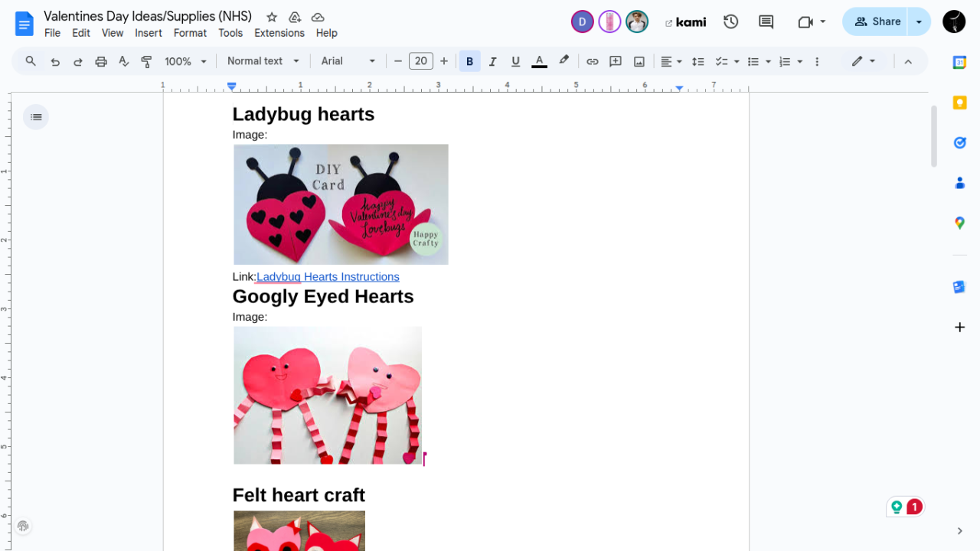Open the editing mode dropdown

(864, 61)
